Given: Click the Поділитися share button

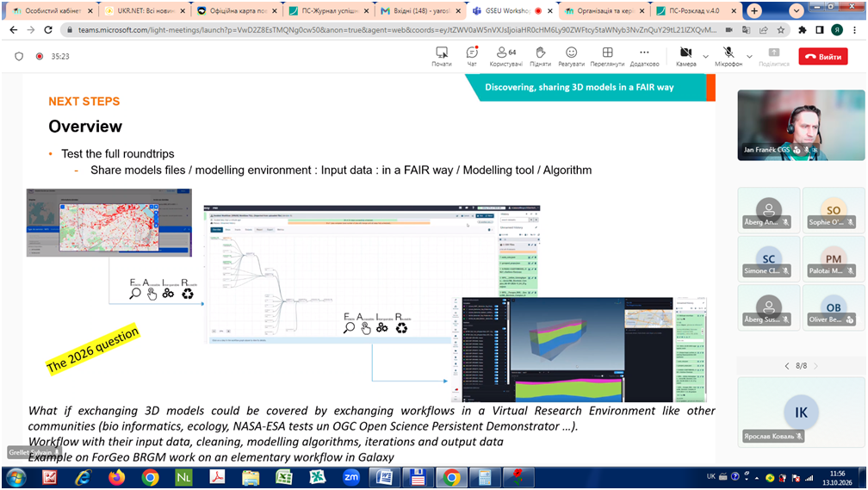Looking at the screenshot, I should pyautogui.click(x=774, y=57).
